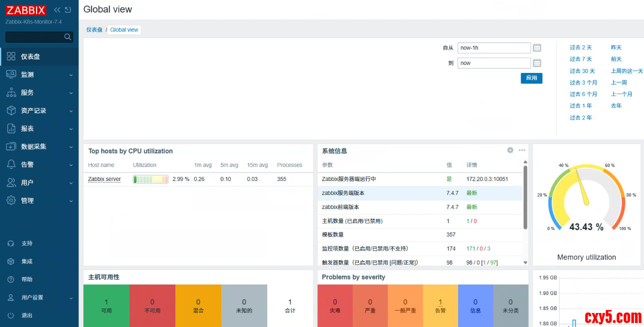The image size is (644, 327).
Task: Open the 仪表盘 sidebar menu item
Action: 30,56
